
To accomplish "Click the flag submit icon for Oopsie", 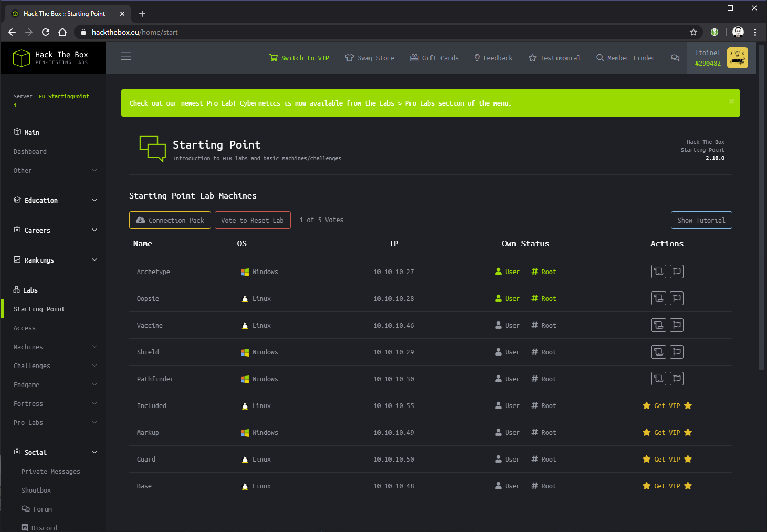I will click(677, 298).
